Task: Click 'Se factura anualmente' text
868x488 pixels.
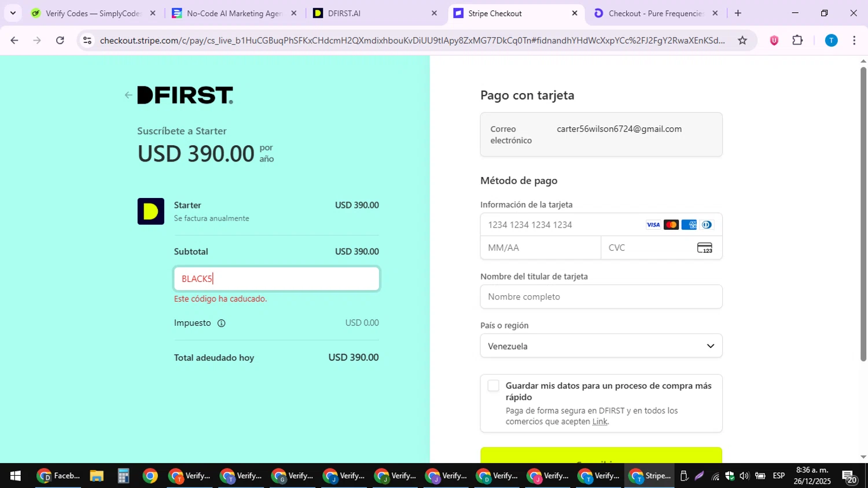Action: click(x=212, y=218)
